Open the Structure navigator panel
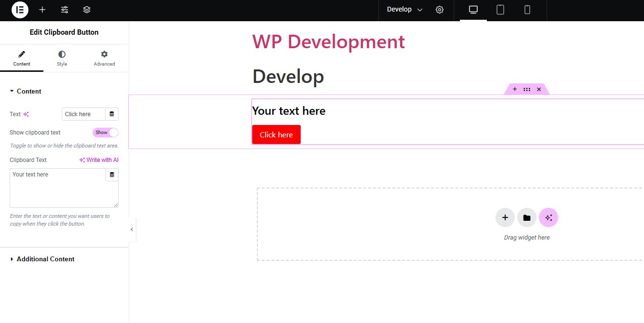The image size is (644, 323). point(86,10)
